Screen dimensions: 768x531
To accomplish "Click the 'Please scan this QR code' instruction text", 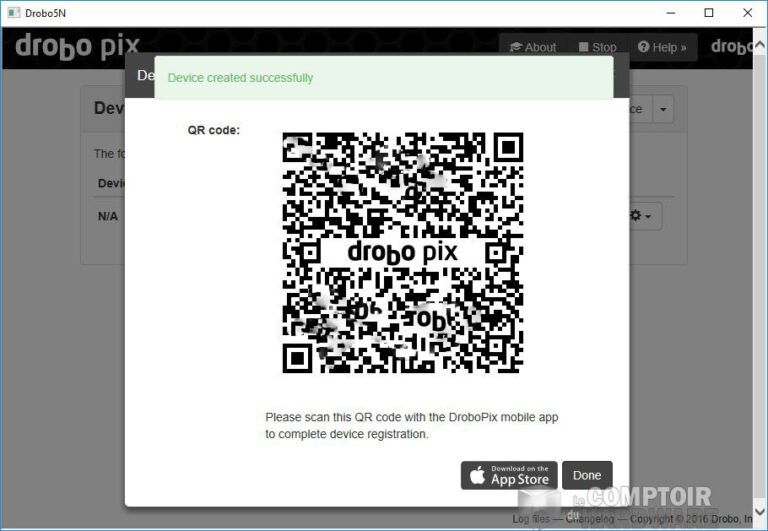I will coord(411,425).
